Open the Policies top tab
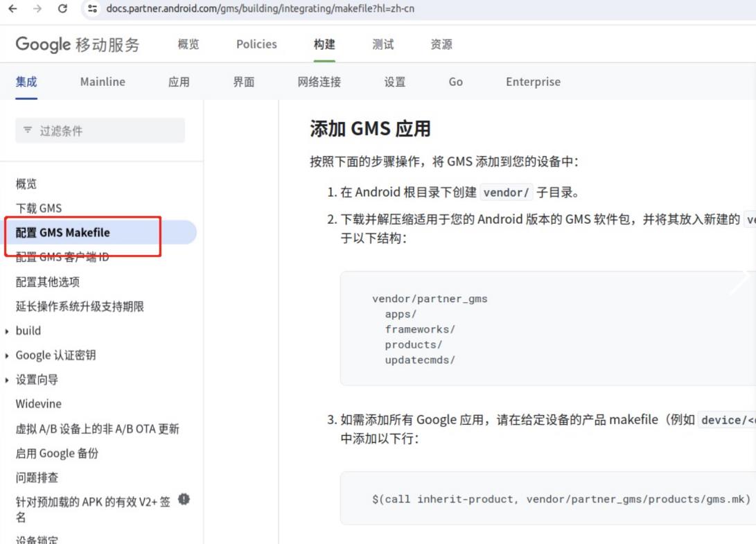The width and height of the screenshot is (756, 544). pyautogui.click(x=256, y=44)
